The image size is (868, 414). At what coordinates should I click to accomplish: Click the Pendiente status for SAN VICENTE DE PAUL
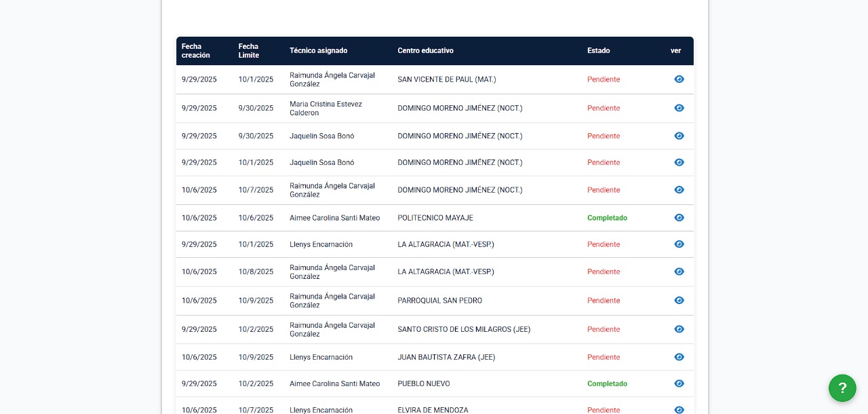pos(604,79)
